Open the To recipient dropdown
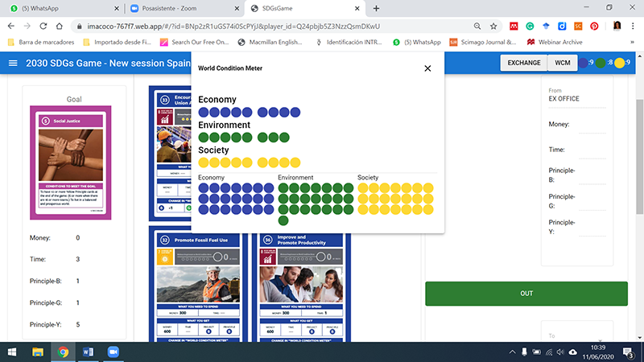Screen dimensions: 644x362 (576, 337)
